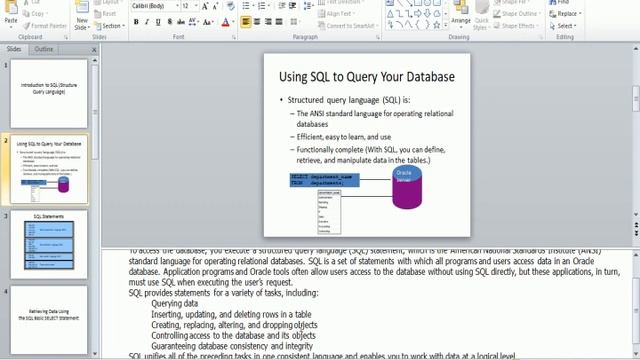Toggle Italic formatting
The width and height of the screenshot is (640, 360).
pyautogui.click(x=147, y=22)
